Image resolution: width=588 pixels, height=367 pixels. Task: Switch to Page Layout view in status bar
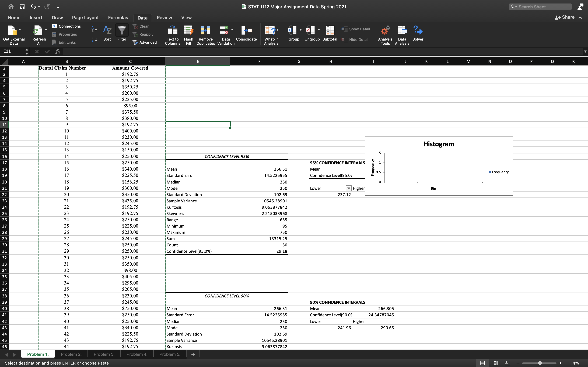click(495, 363)
